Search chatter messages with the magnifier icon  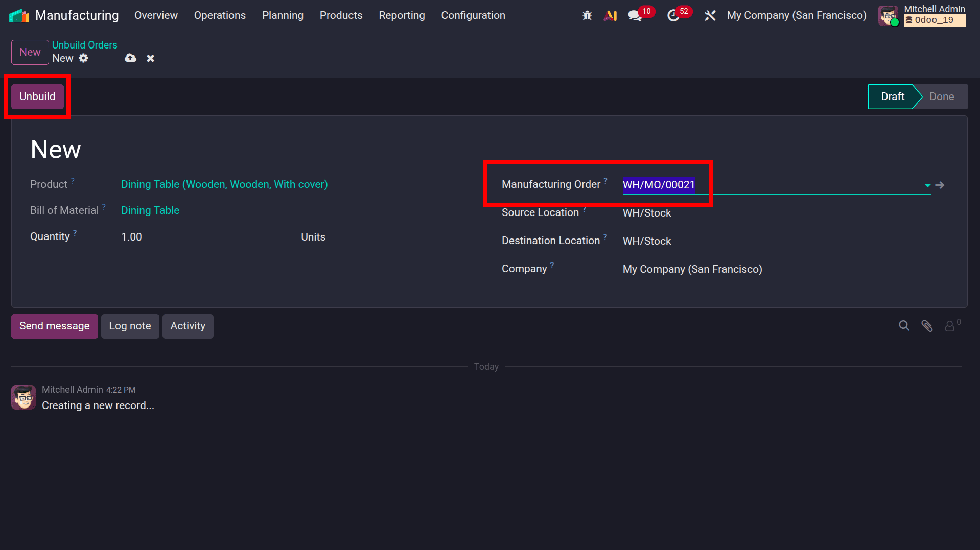[904, 326]
